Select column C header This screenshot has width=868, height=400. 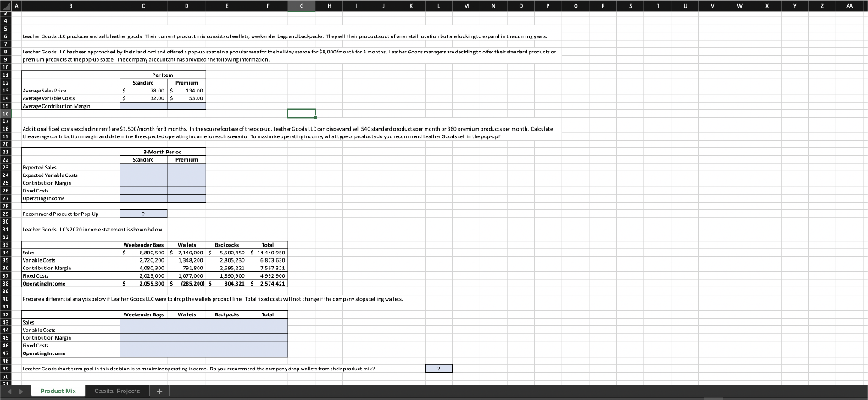click(143, 6)
